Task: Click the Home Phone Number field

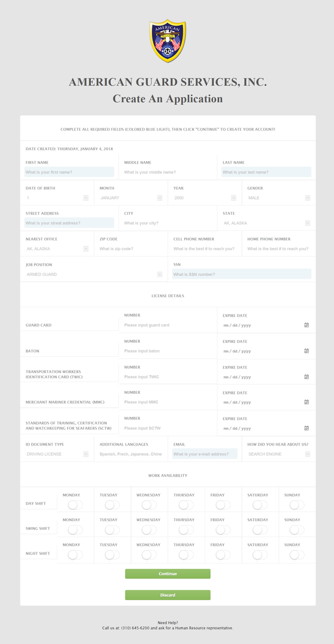Action: [x=279, y=249]
